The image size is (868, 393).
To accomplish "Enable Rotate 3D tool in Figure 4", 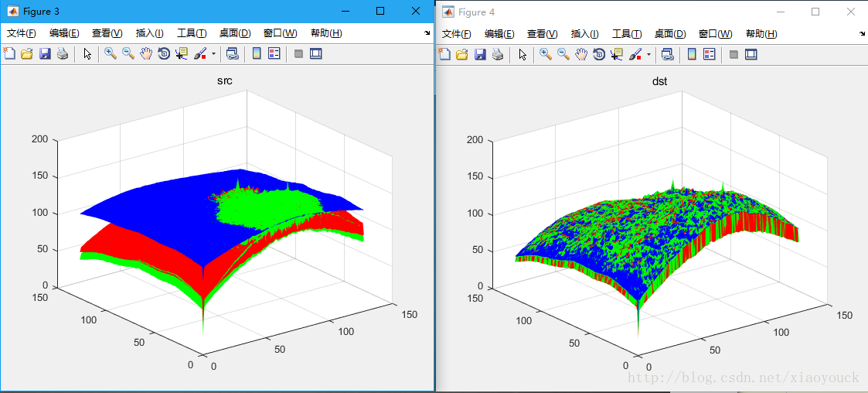I will click(x=599, y=54).
